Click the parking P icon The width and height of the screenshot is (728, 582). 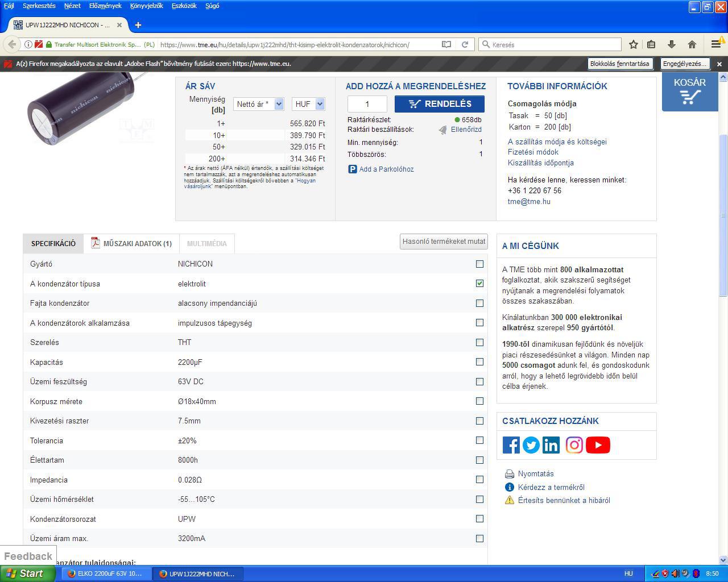click(x=353, y=169)
